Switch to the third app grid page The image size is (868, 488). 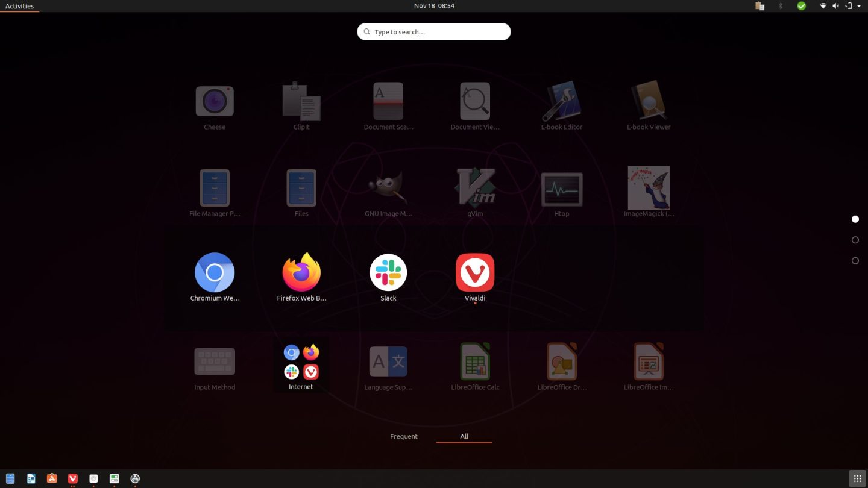(855, 260)
